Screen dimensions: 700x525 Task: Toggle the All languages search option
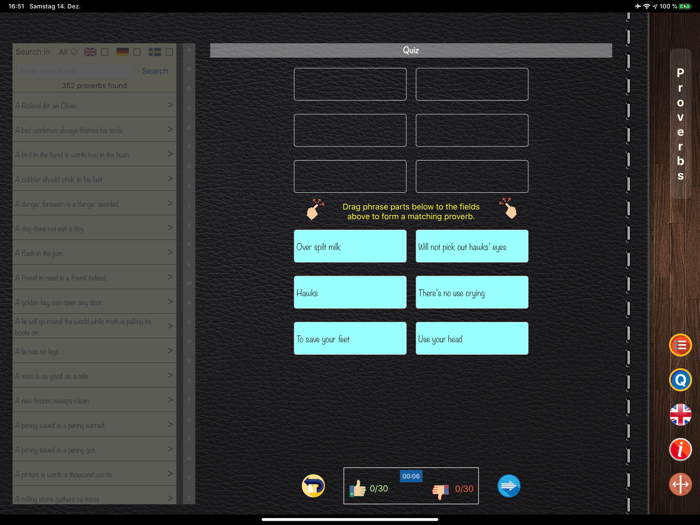tap(68, 52)
